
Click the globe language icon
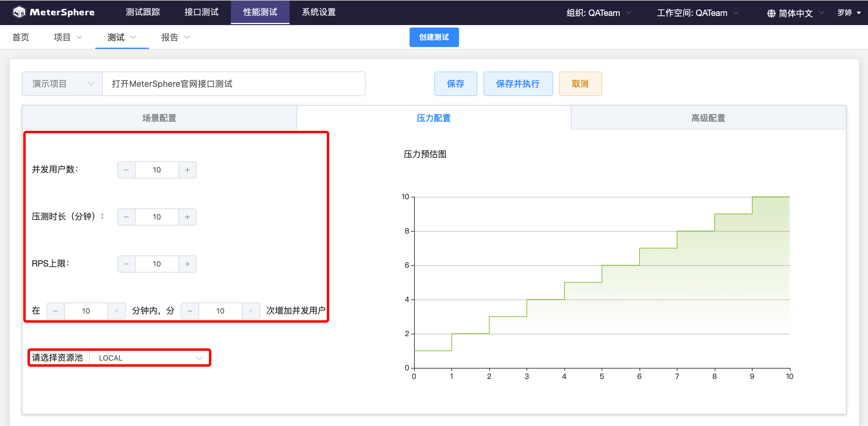[x=771, y=13]
